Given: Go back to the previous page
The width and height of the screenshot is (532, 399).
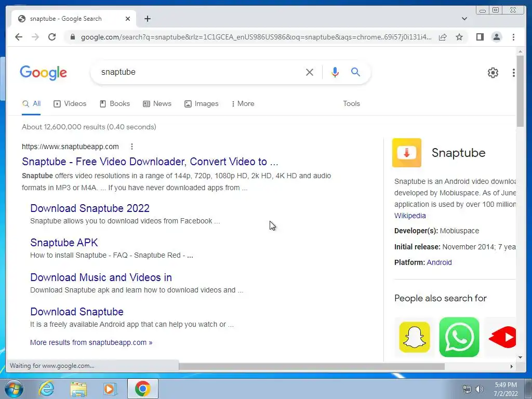Looking at the screenshot, I should [19, 37].
